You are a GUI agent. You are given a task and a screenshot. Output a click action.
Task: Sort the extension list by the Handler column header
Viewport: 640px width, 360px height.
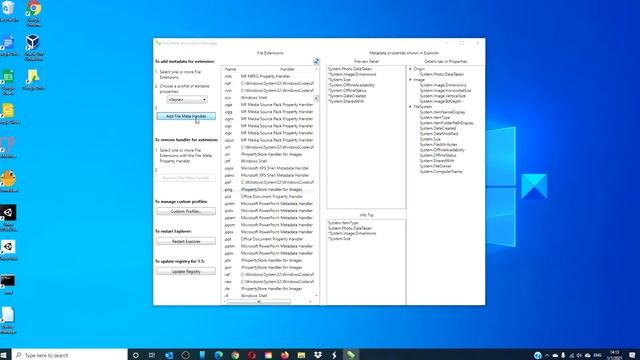pos(287,69)
